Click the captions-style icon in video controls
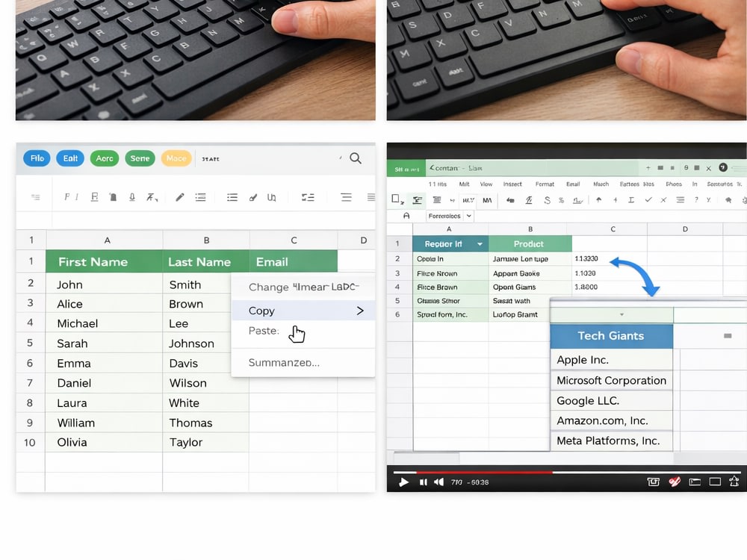 pos(653,482)
